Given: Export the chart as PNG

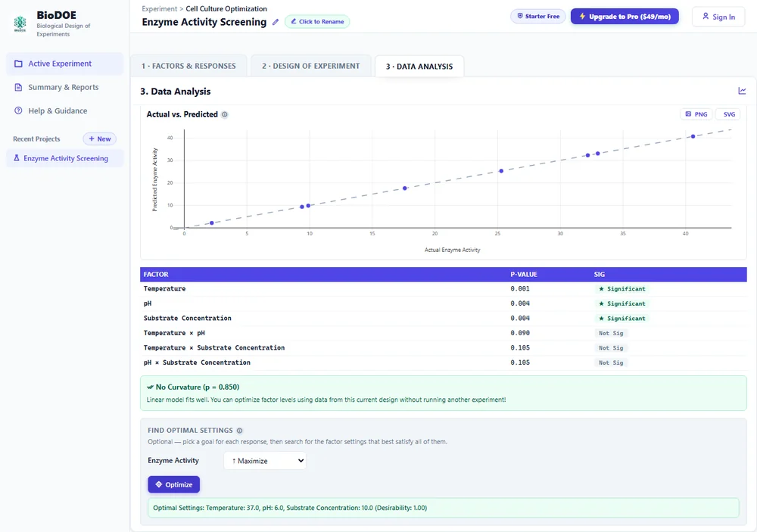Looking at the screenshot, I should tap(696, 114).
